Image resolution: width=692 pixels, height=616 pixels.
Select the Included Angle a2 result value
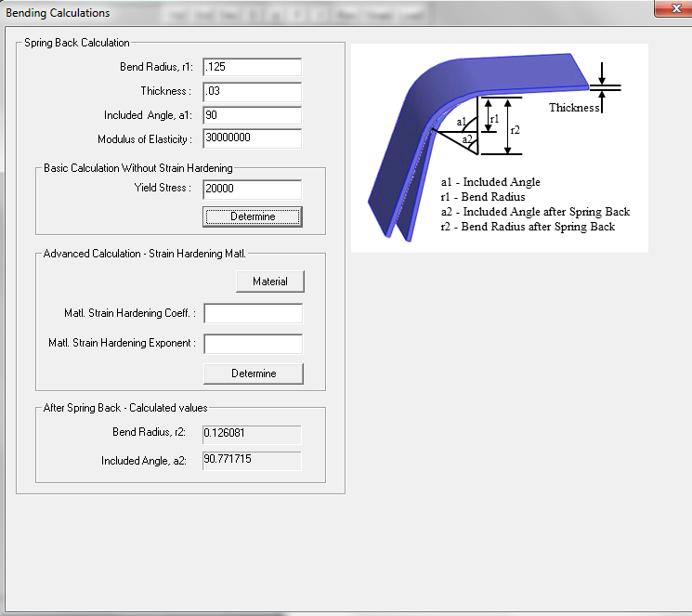tap(252, 460)
